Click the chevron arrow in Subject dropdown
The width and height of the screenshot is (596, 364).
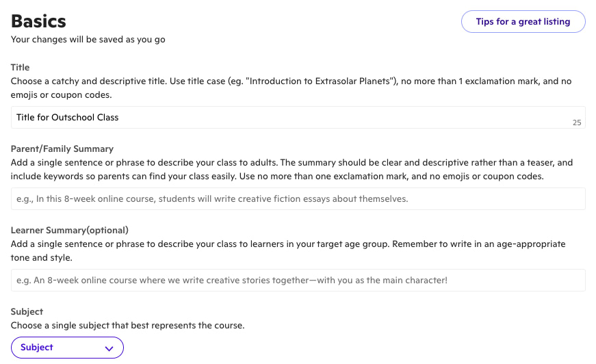tap(109, 348)
